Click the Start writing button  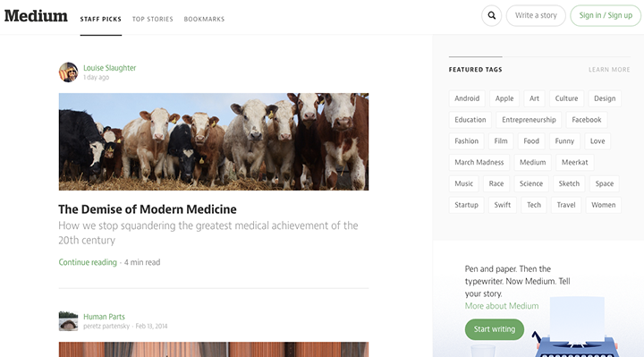pyautogui.click(x=495, y=329)
